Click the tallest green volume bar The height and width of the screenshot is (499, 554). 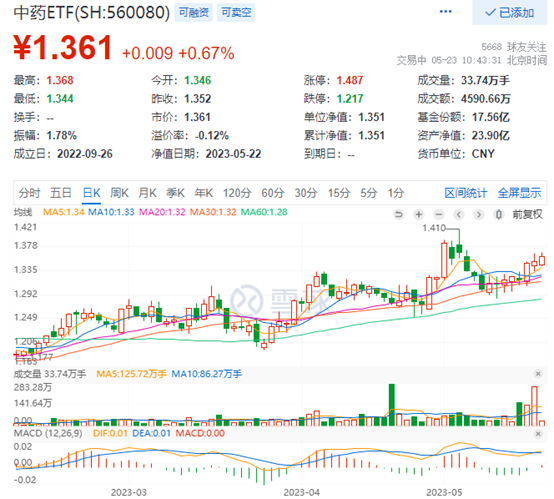(x=391, y=405)
